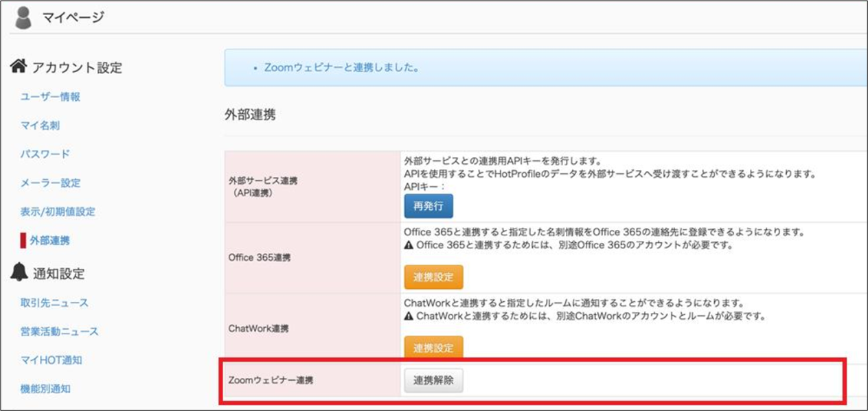The height and width of the screenshot is (411, 868).
Task: Click the warning icon in ChatWork note
Action: (409, 316)
